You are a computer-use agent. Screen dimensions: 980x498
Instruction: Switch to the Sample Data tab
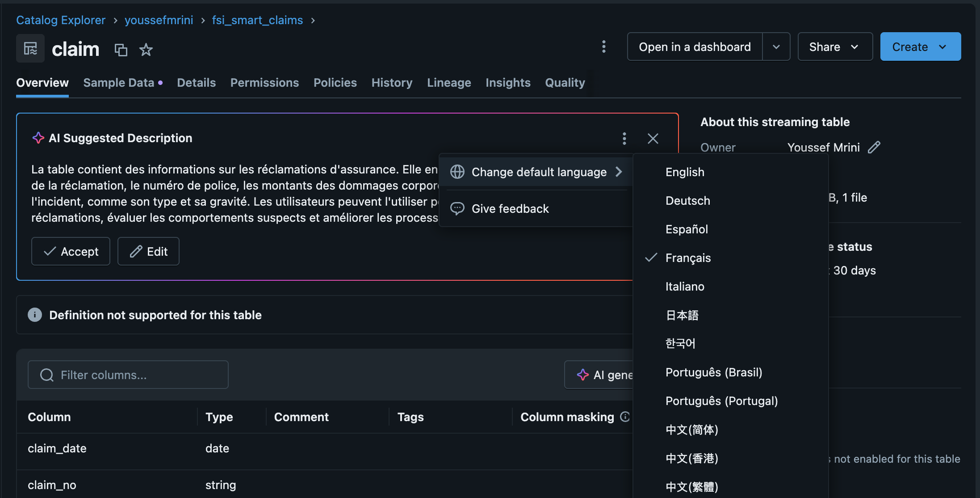123,83
